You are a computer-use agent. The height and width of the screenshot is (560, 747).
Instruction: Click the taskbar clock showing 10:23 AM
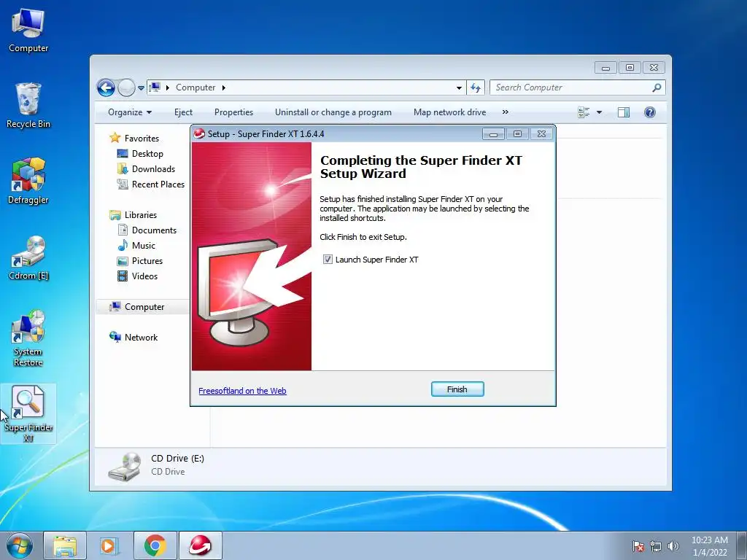[x=709, y=546]
